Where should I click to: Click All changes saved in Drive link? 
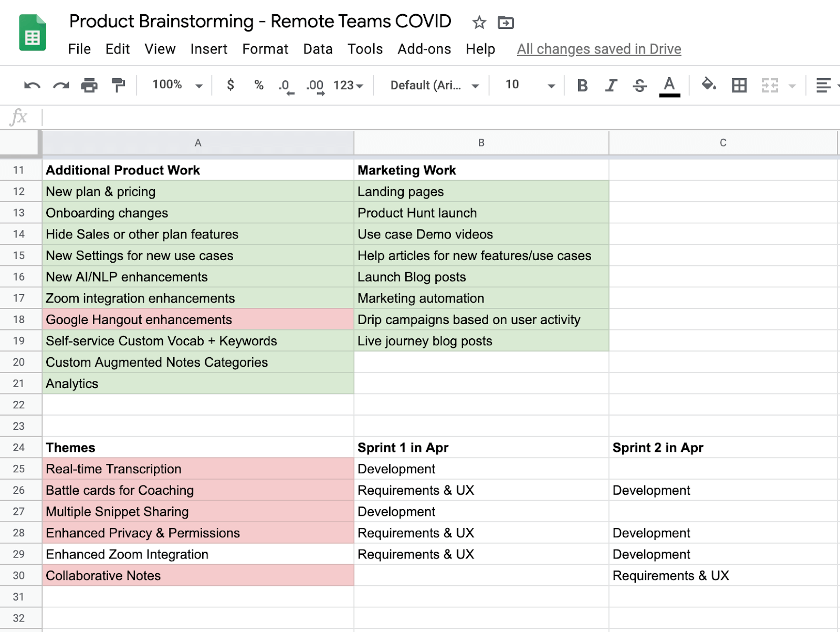pos(599,49)
